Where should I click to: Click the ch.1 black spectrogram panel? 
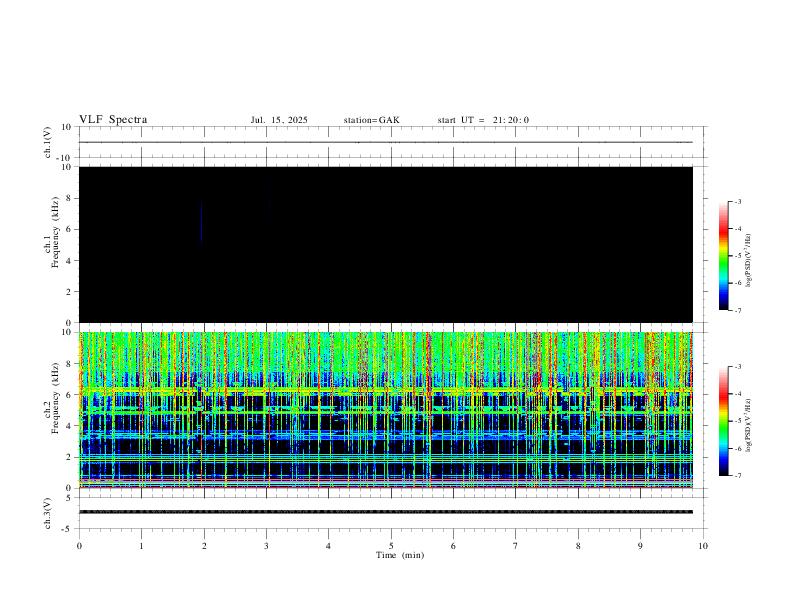pyautogui.click(x=386, y=244)
